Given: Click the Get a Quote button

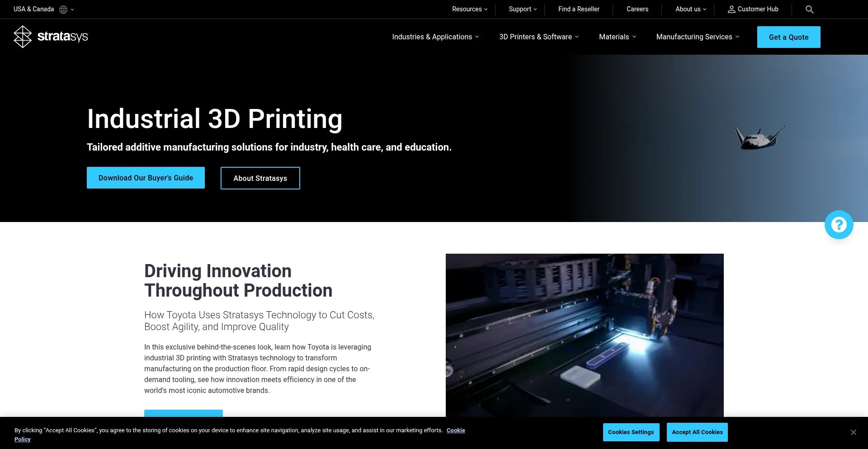Looking at the screenshot, I should point(788,37).
